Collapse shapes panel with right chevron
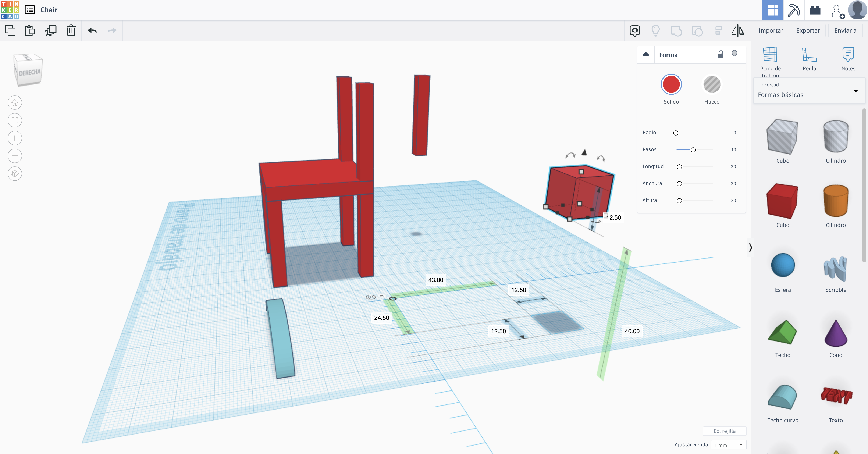Screen dimensions: 868x454 coord(750,248)
